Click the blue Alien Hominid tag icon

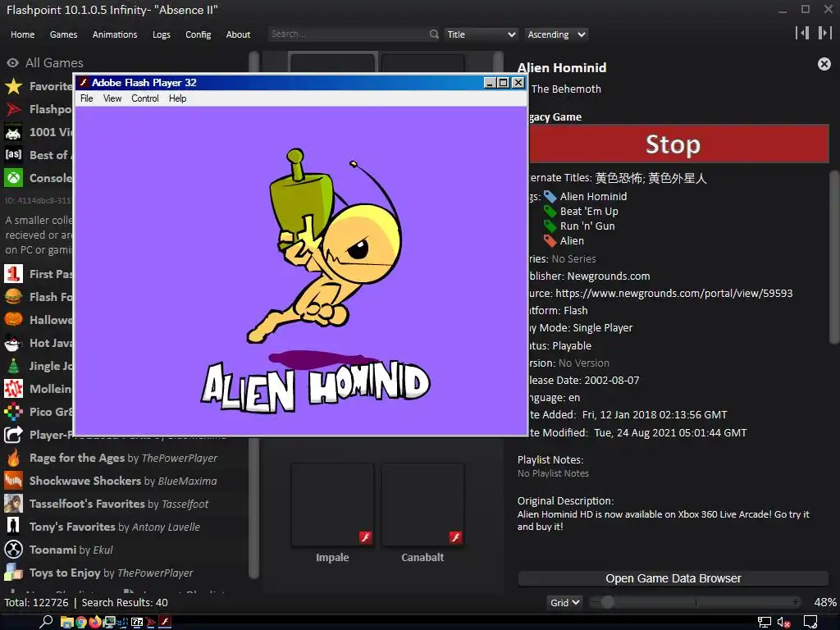point(550,197)
